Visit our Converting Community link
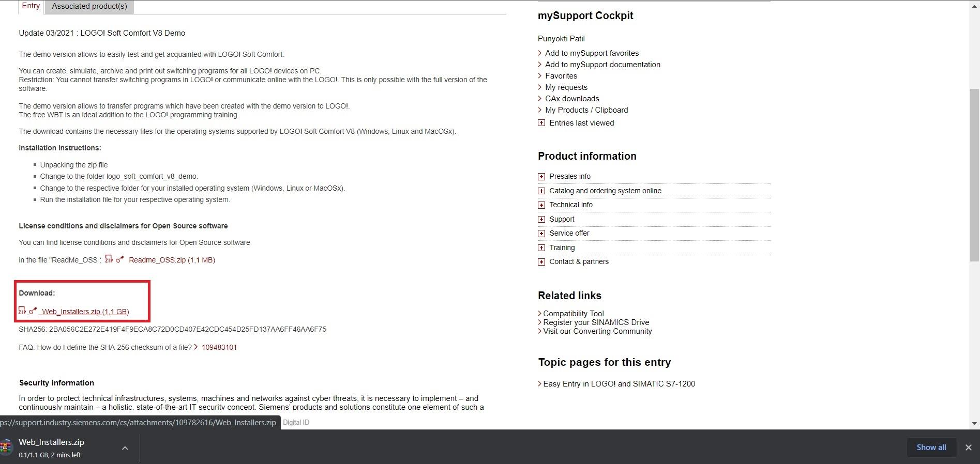 pyautogui.click(x=597, y=331)
